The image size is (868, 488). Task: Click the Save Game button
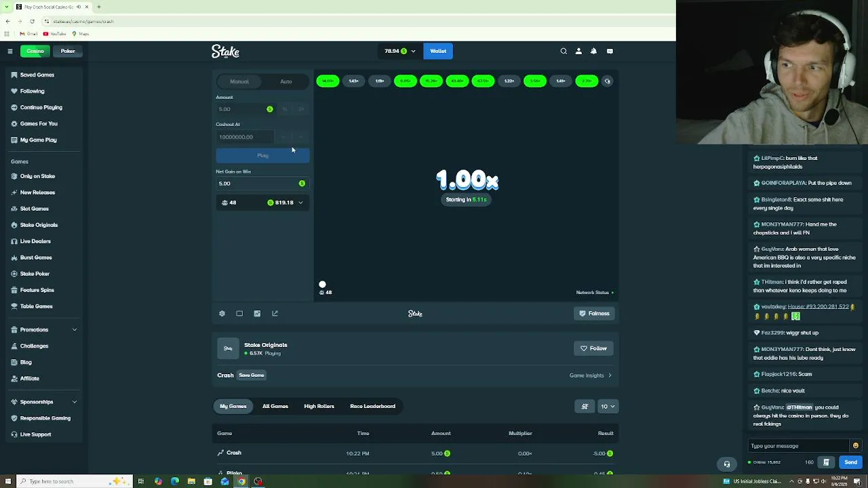coord(251,375)
